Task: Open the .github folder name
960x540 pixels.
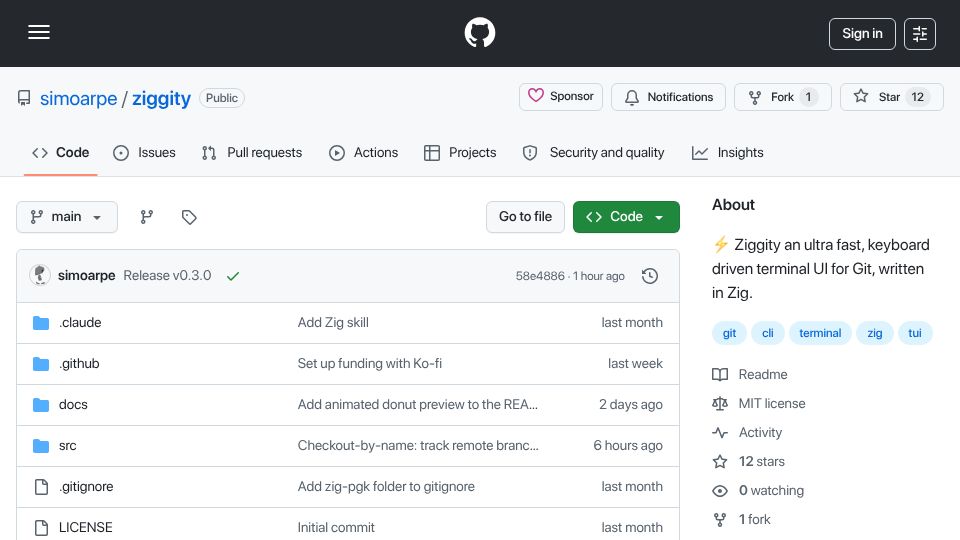Action: pos(79,364)
